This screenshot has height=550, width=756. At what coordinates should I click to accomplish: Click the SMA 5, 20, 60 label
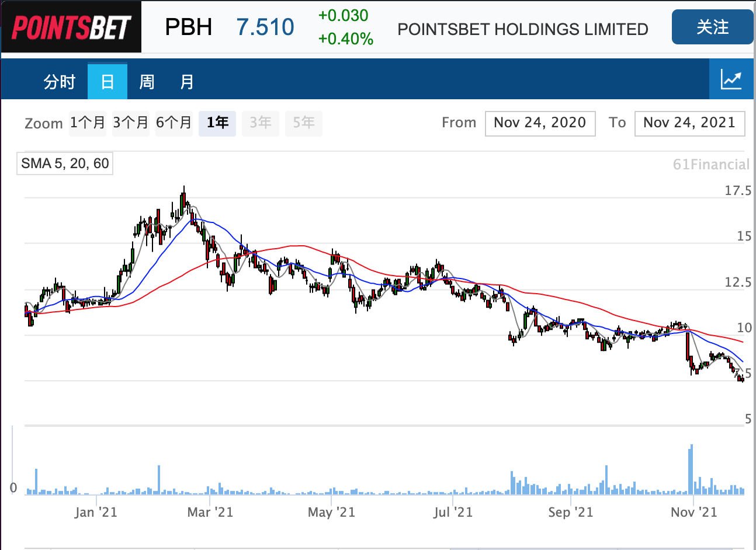click(65, 163)
